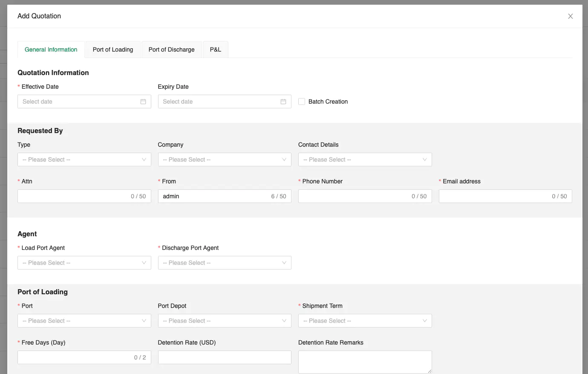Viewport: 588px width, 374px height.
Task: Focus the Phone Number input field
Action: [365, 196]
